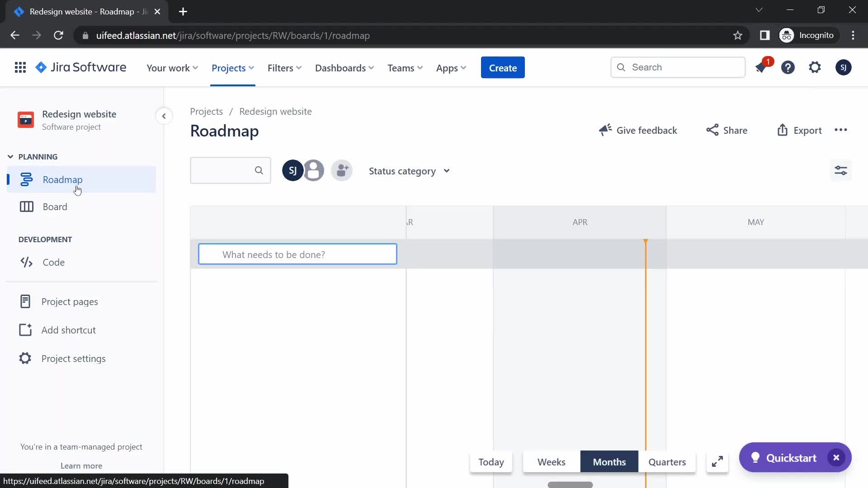Select the Quarters view tab
Screen dimensions: 868x488
667,462
